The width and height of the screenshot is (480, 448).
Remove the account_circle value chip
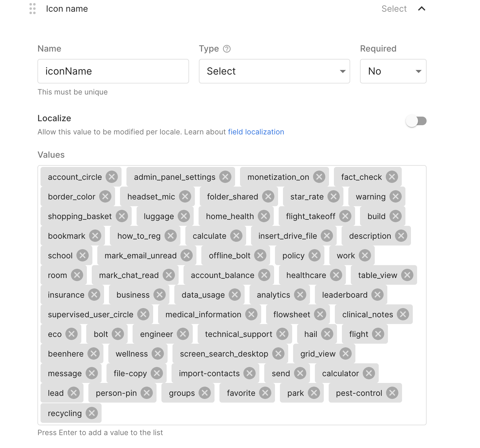(x=112, y=177)
